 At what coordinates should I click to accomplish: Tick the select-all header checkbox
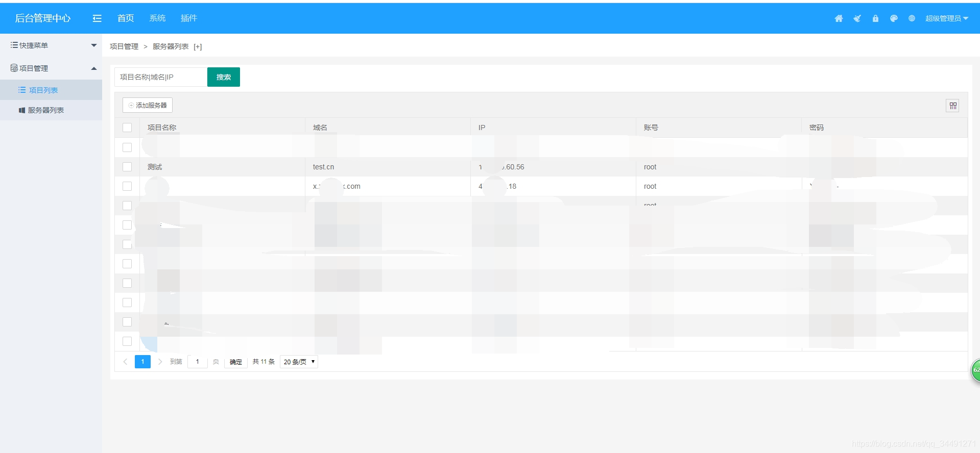click(x=127, y=128)
